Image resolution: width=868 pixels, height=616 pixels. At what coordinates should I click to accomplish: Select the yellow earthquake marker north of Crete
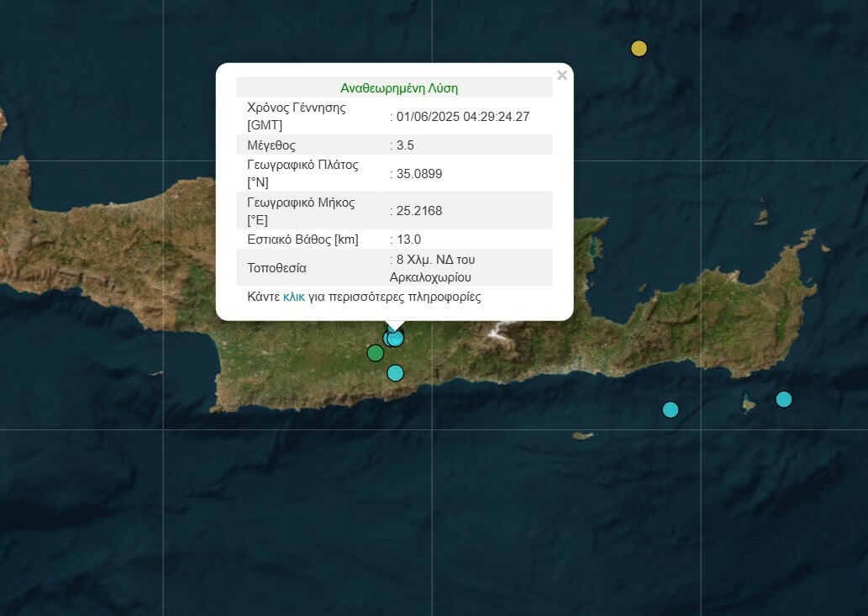[x=639, y=49]
